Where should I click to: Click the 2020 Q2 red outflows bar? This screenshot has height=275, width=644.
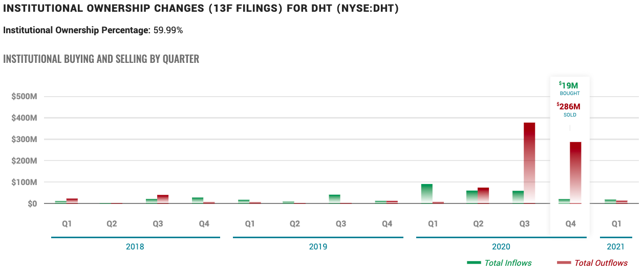coord(483,195)
